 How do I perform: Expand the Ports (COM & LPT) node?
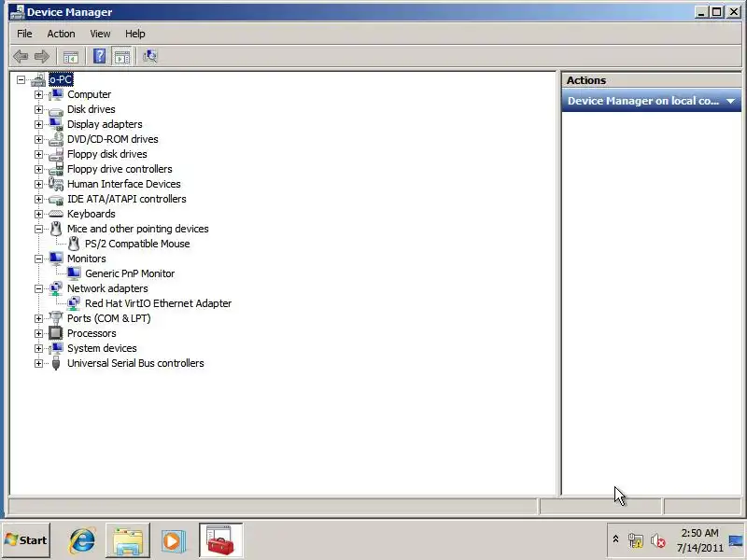(x=38, y=318)
